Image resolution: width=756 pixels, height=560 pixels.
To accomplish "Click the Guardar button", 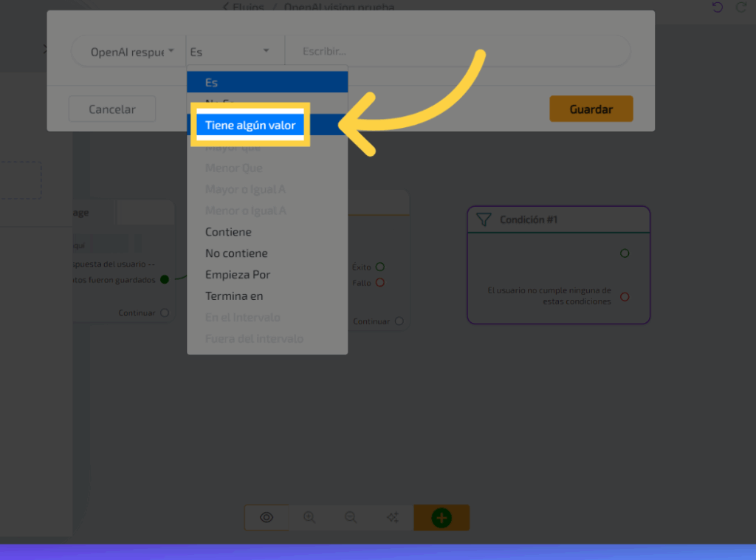I will click(x=591, y=109).
